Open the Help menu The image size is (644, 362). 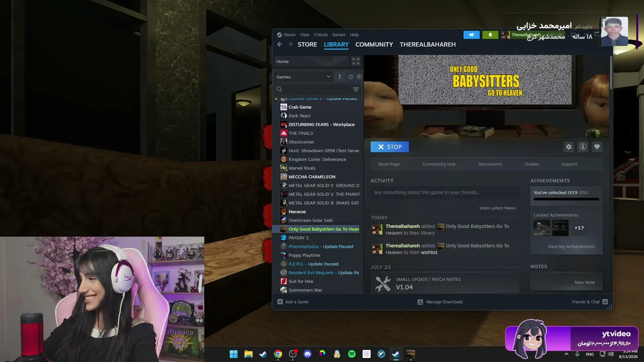click(354, 35)
